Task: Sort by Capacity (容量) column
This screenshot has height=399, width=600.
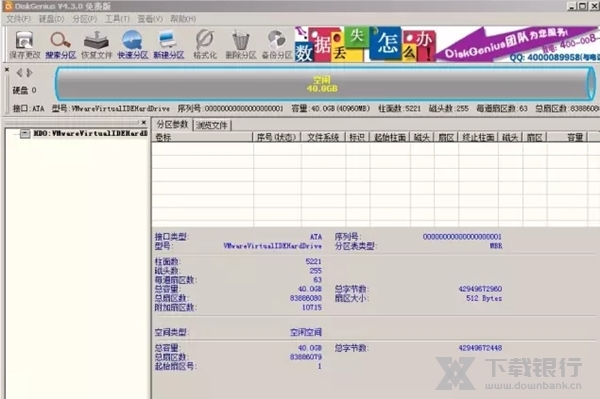Action: [x=567, y=137]
